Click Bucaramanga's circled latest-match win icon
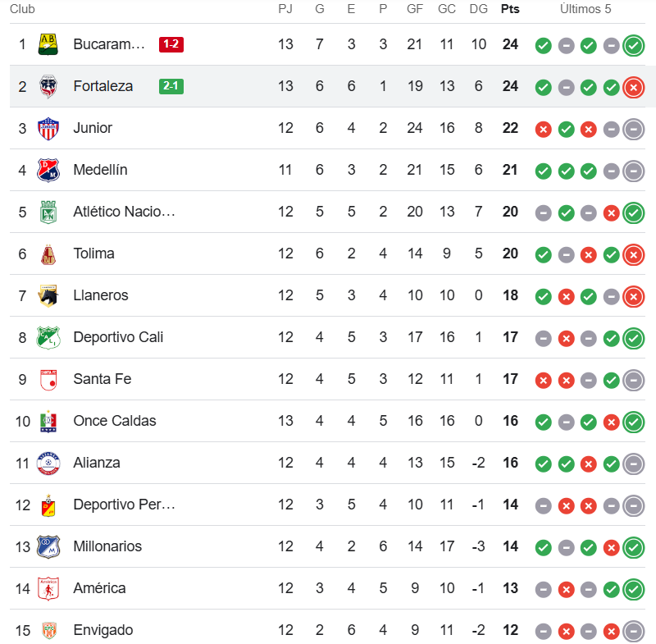The image size is (656, 644). (633, 45)
